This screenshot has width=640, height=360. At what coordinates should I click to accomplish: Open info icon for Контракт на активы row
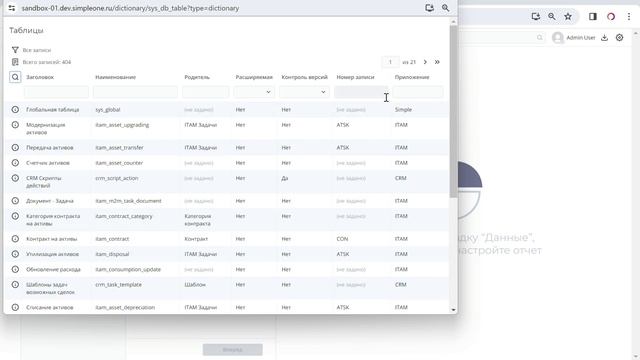pos(15,239)
